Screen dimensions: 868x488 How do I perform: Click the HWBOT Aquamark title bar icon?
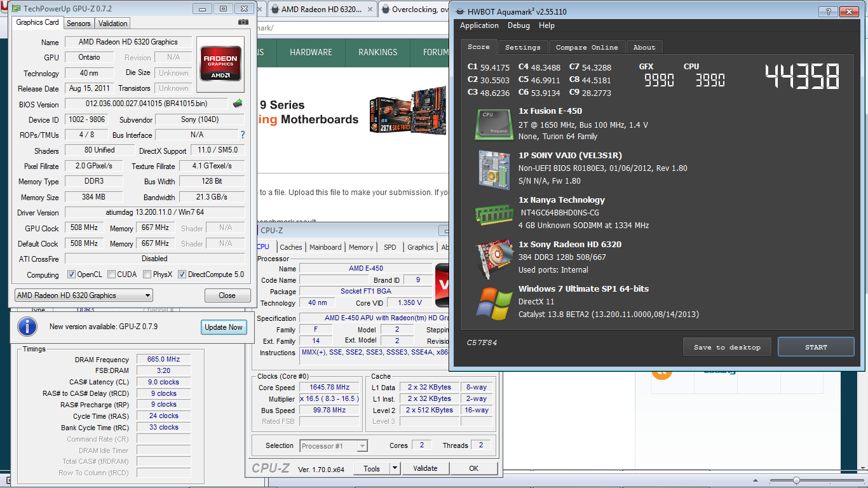(459, 11)
